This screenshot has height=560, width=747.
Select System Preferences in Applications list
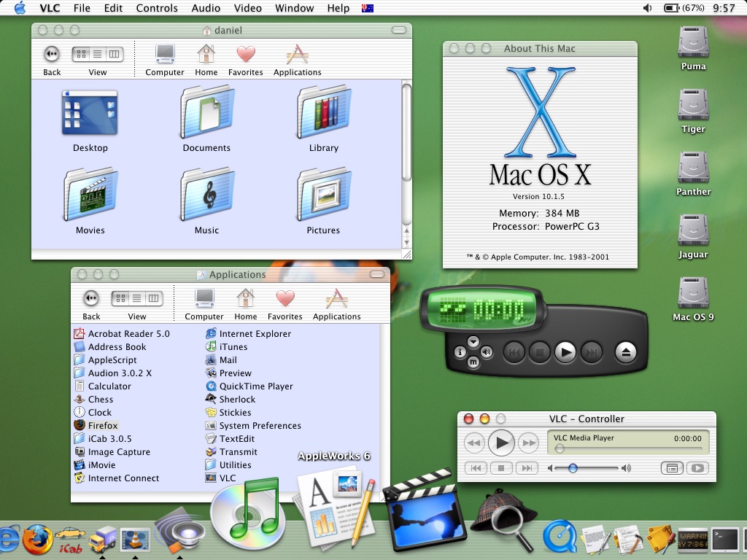click(253, 425)
